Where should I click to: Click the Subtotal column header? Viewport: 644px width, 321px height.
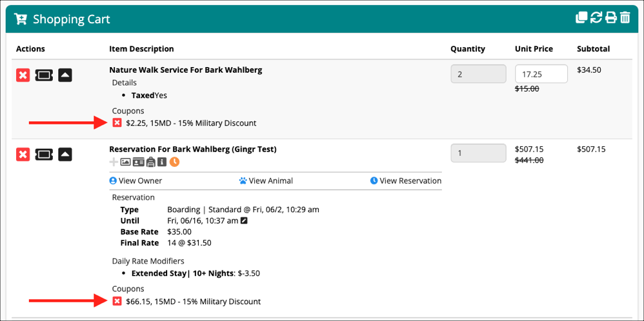[594, 49]
